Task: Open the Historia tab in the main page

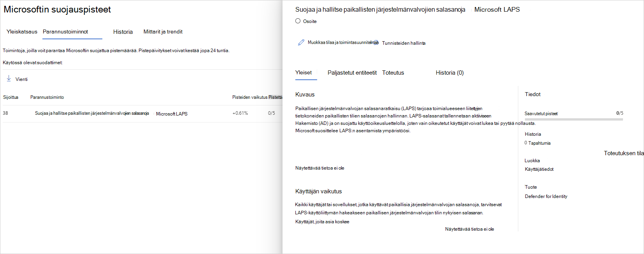Action: coord(123,32)
